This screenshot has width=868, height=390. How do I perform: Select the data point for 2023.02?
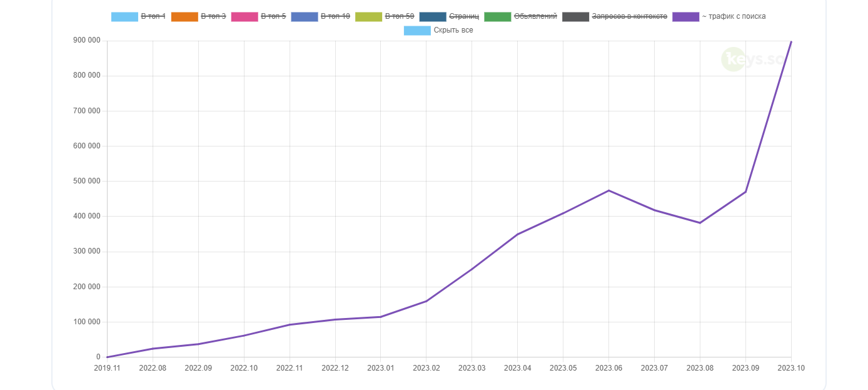(x=426, y=301)
